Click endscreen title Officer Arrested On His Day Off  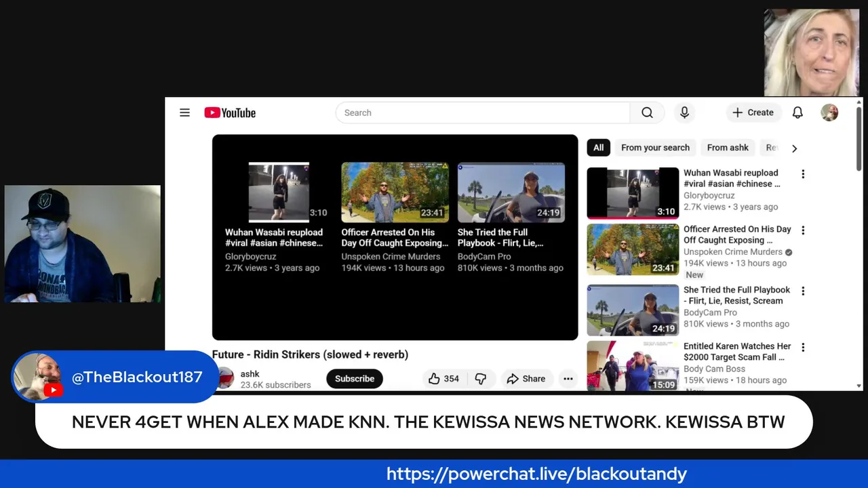pos(395,237)
